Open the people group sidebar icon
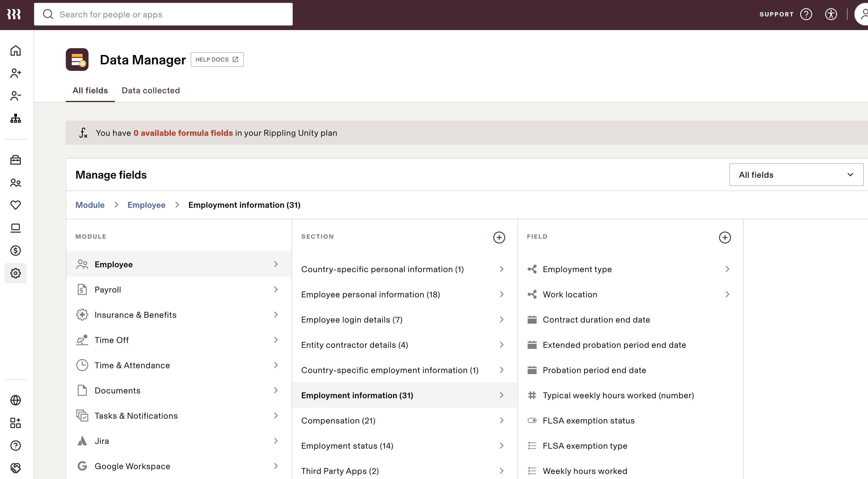The width and height of the screenshot is (868, 479). (x=16, y=183)
